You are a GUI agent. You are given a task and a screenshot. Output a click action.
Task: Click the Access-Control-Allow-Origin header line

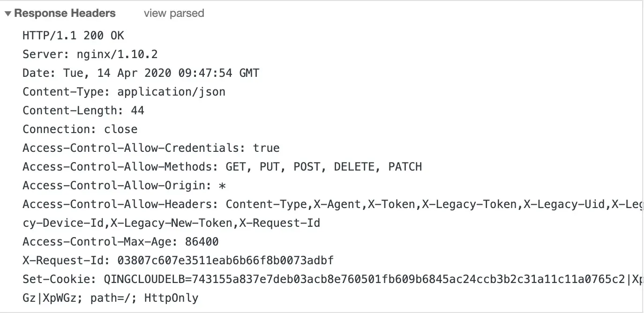[x=124, y=186]
